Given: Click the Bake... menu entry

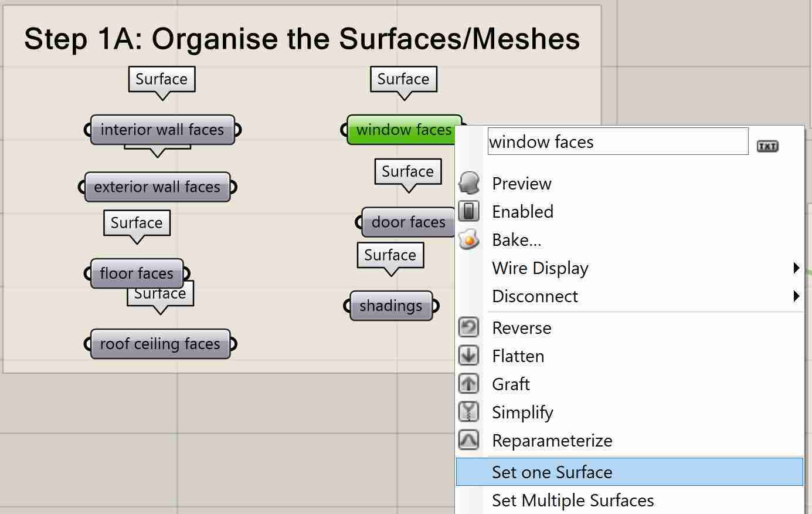Looking at the screenshot, I should click(x=517, y=240).
